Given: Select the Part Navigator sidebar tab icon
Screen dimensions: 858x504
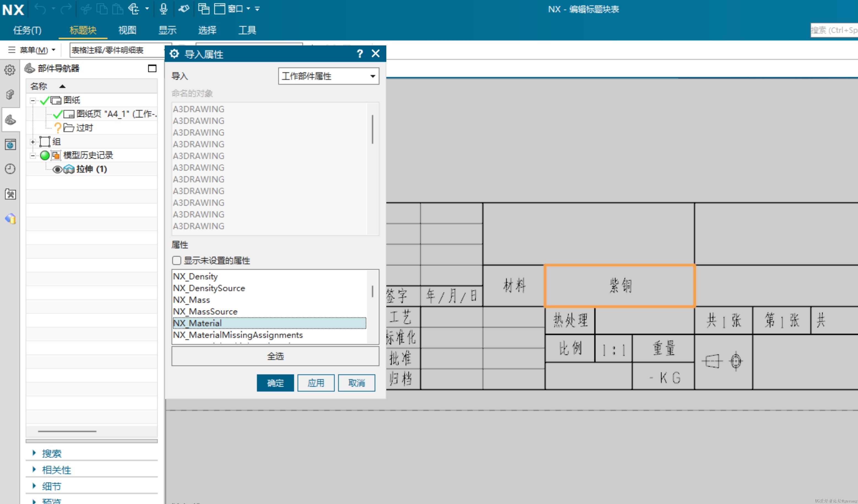Looking at the screenshot, I should [10, 120].
